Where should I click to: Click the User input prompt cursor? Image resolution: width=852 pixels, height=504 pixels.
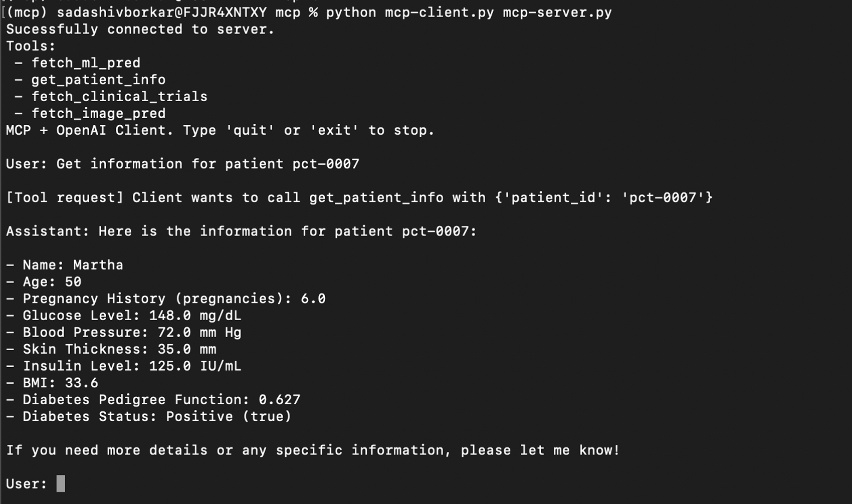click(61, 484)
